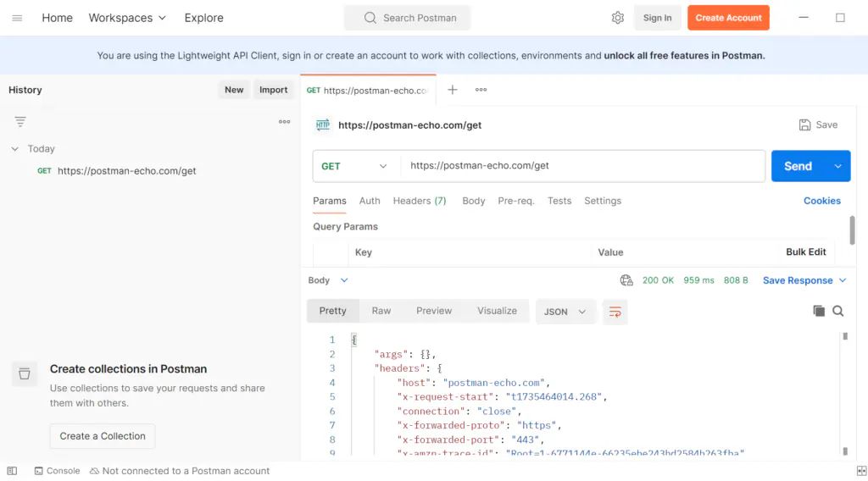Open the Cookies link
This screenshot has width=868, height=481.
[821, 201]
